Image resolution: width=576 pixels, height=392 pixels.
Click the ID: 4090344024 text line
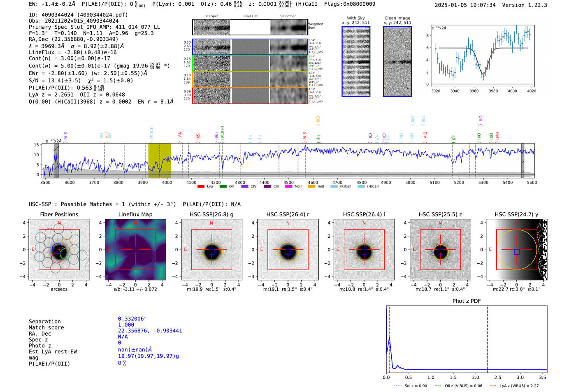click(x=78, y=15)
